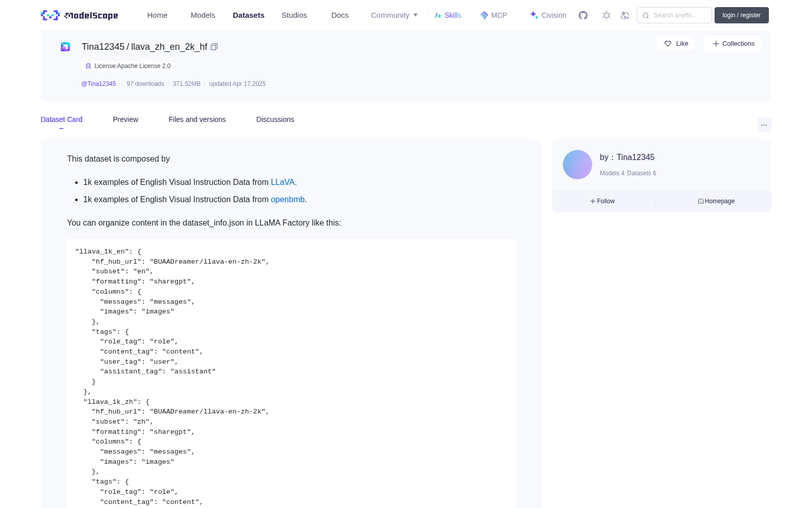
Task: Focus the Search anything input field
Action: coord(674,15)
